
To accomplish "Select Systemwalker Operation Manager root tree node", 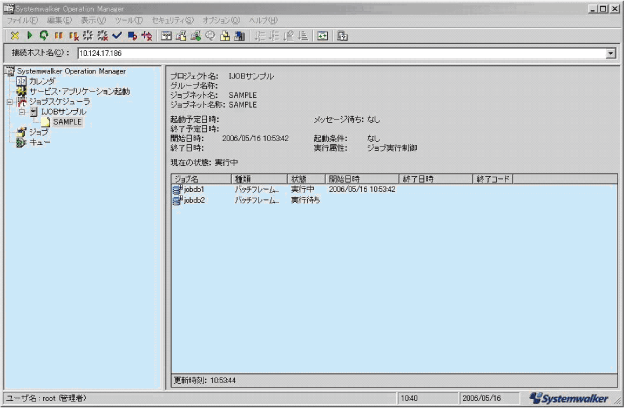I will click(71, 71).
